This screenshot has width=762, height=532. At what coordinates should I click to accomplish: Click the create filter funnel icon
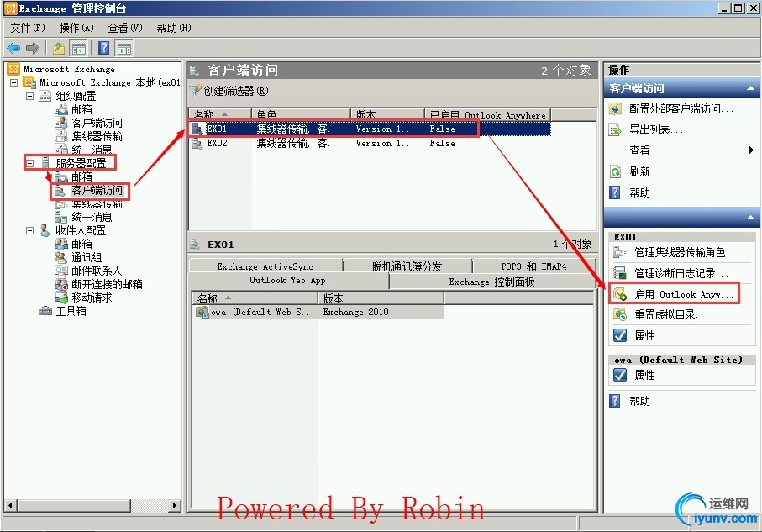196,91
